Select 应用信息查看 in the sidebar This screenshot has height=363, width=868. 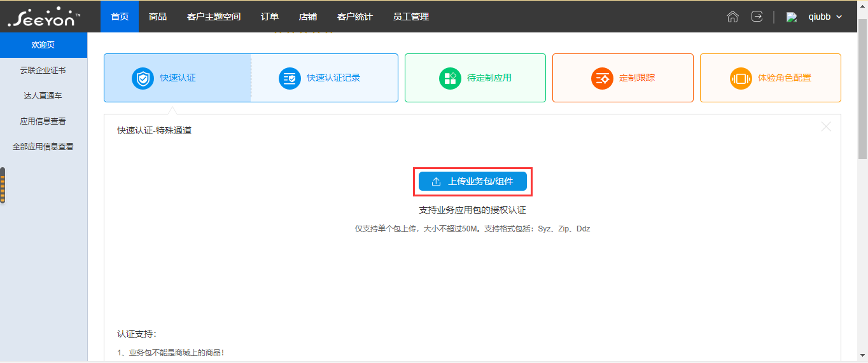(43, 121)
